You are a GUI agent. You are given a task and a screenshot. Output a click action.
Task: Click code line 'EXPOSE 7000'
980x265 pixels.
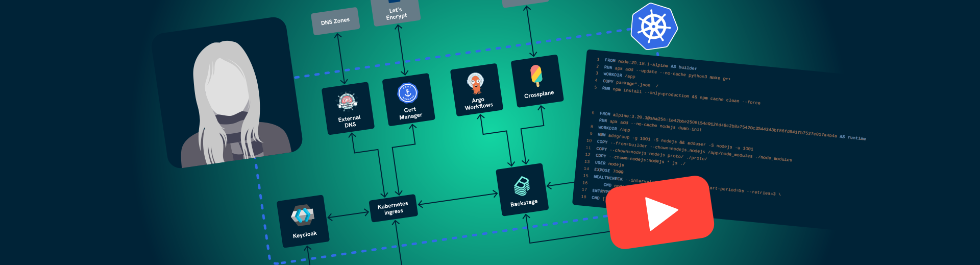tap(608, 171)
